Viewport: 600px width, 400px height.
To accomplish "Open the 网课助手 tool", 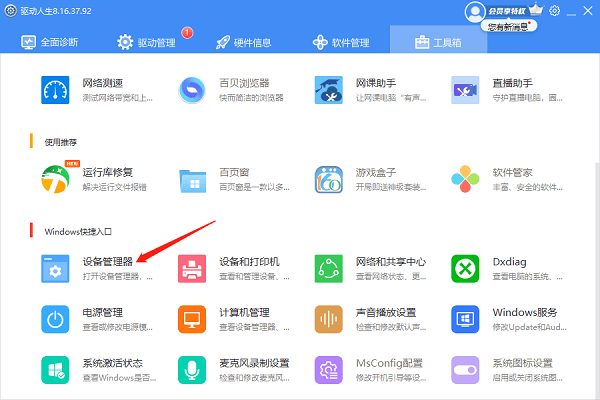I will [329, 91].
